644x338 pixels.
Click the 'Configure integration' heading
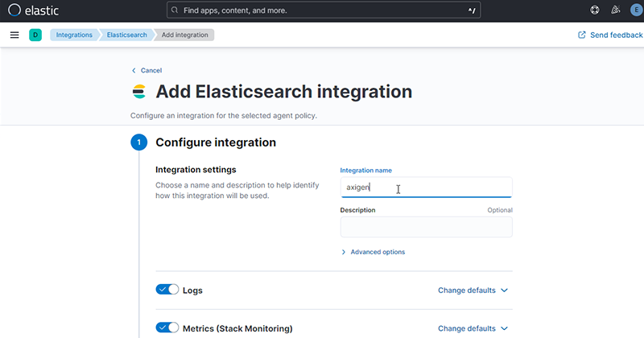tap(216, 142)
